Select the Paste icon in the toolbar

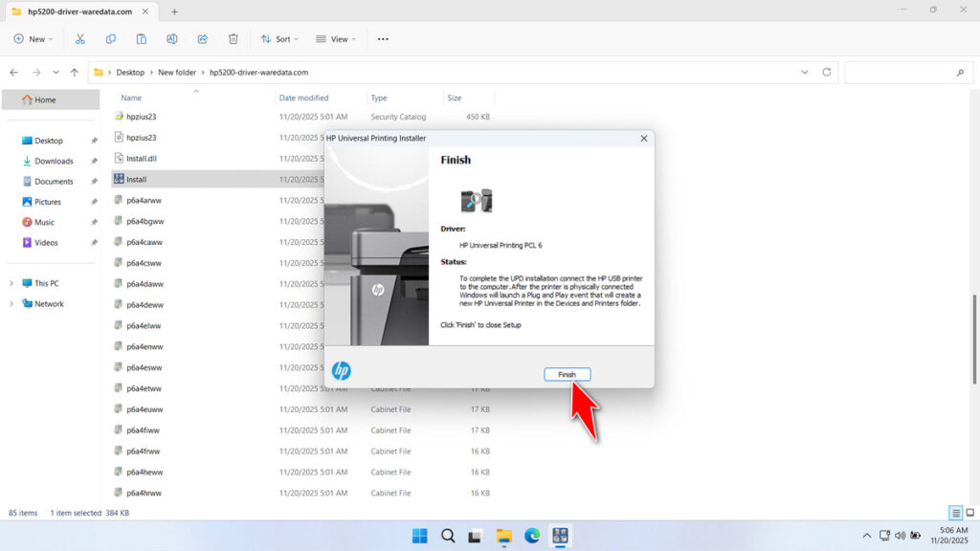click(x=142, y=38)
